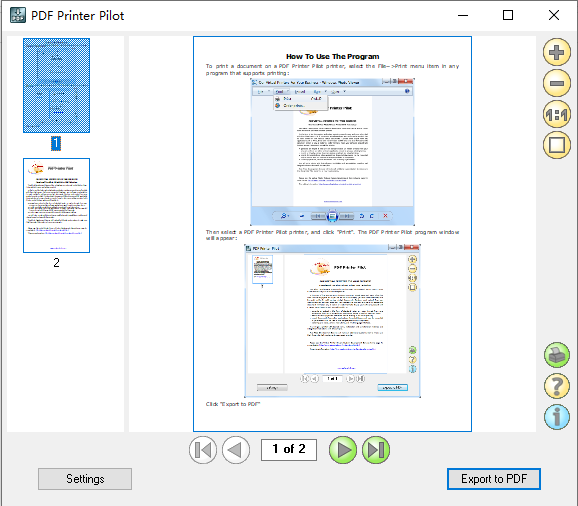Go to the first page
The height and width of the screenshot is (506, 578).
click(x=203, y=450)
